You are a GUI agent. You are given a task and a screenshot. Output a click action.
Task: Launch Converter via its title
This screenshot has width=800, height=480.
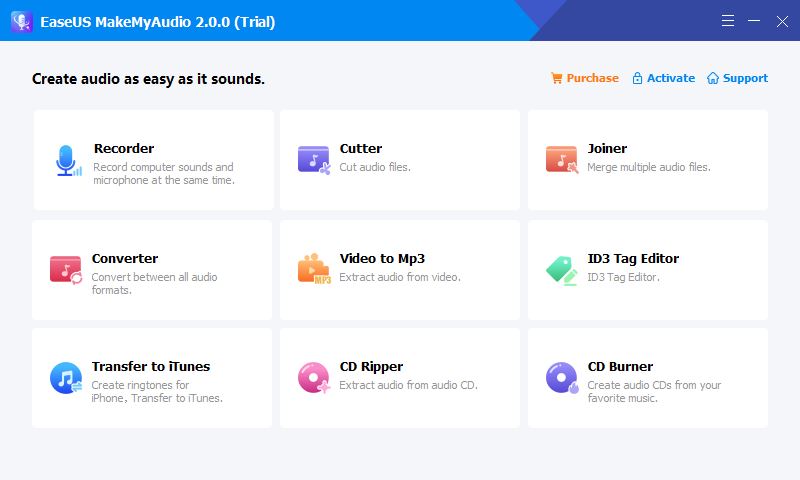pyautogui.click(x=125, y=259)
